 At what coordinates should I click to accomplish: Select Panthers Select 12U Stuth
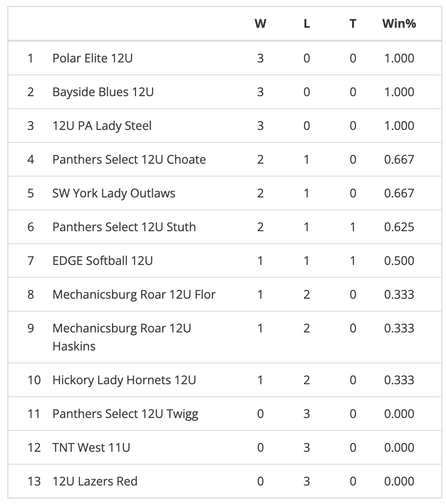(124, 227)
